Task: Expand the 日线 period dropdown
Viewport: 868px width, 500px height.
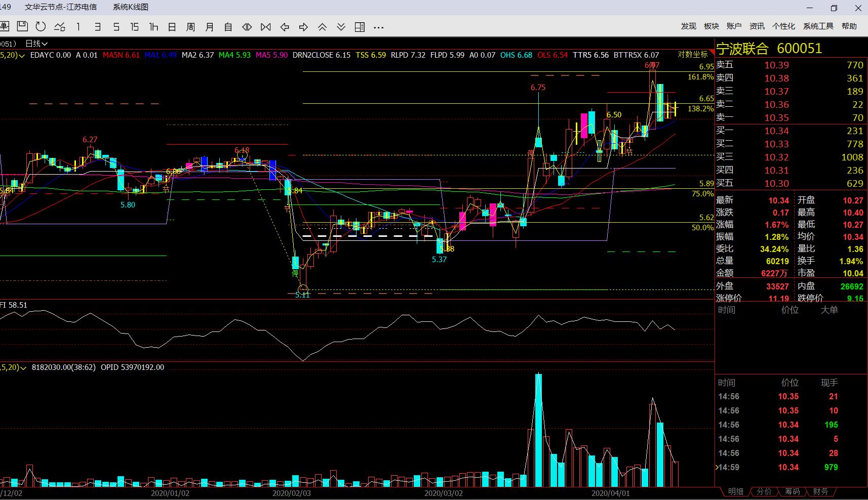Action: pyautogui.click(x=36, y=44)
